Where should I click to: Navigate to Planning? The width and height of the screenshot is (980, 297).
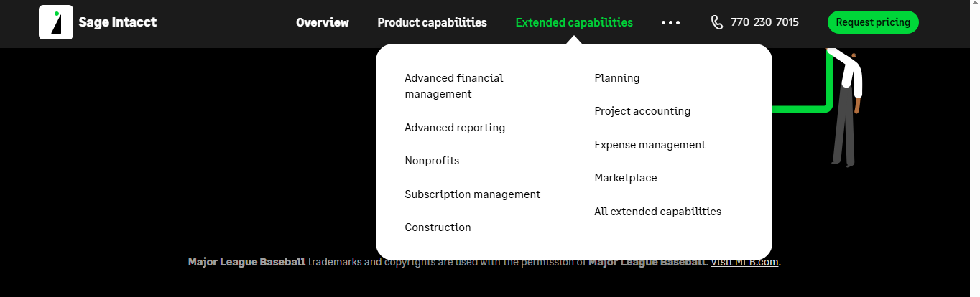click(x=616, y=78)
